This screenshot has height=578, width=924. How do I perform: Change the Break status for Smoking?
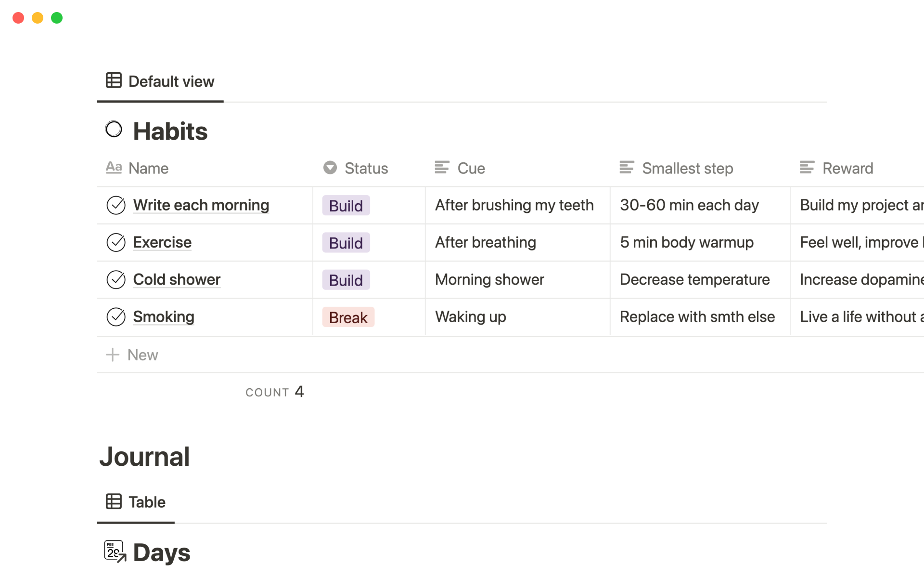348,317
